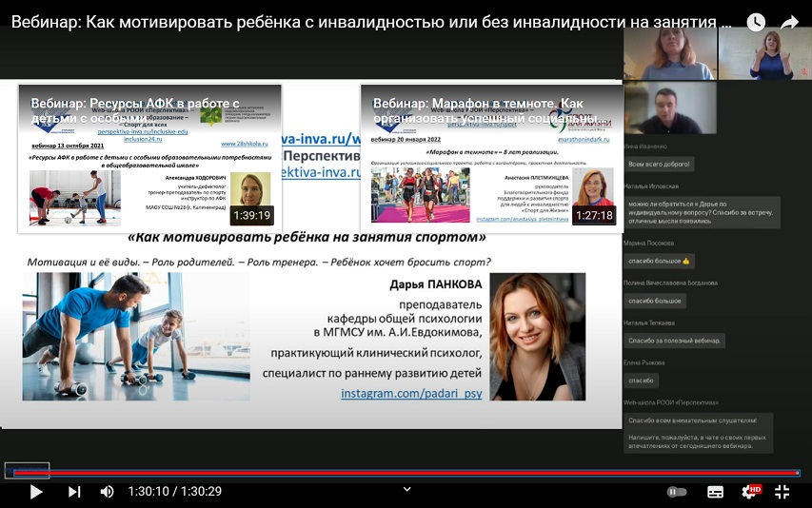
Task: Exit full screen mode
Action: (782, 492)
